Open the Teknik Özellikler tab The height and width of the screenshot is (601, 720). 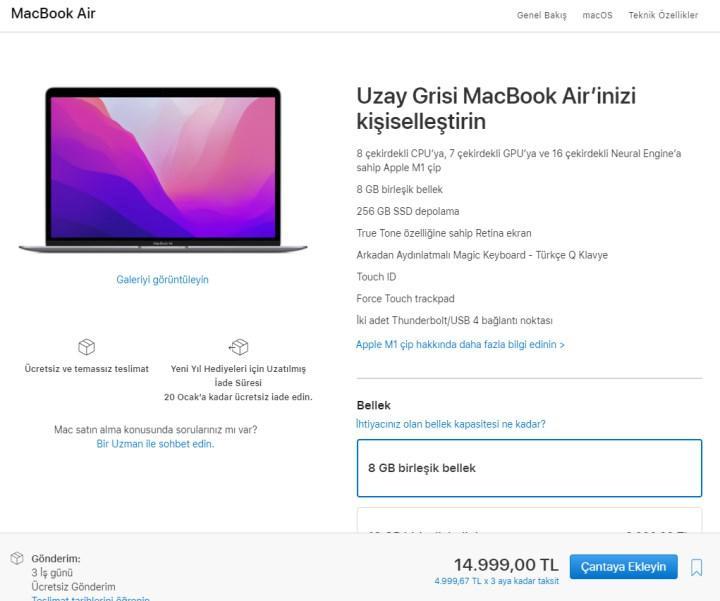tap(663, 15)
